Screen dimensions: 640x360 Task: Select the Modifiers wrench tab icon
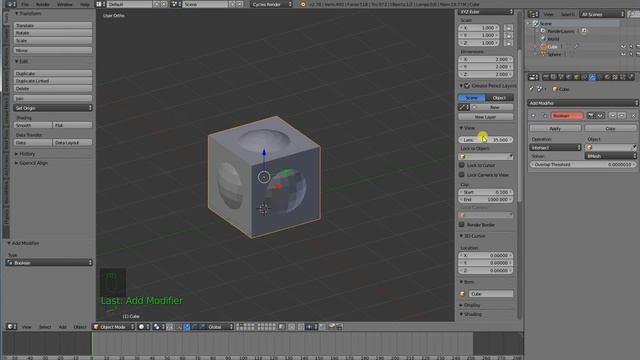592,77
